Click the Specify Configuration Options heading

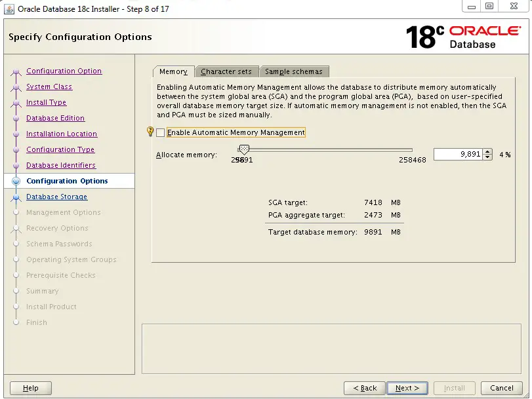pyautogui.click(x=80, y=37)
